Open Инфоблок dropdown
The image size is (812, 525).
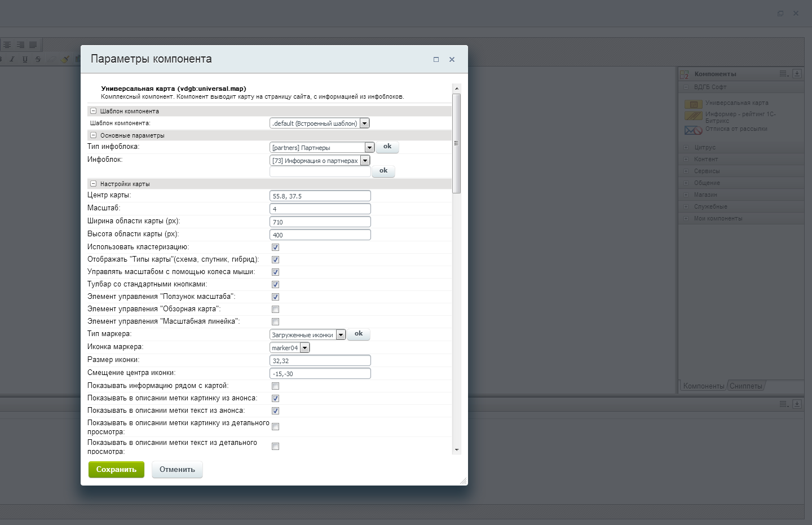pos(320,160)
